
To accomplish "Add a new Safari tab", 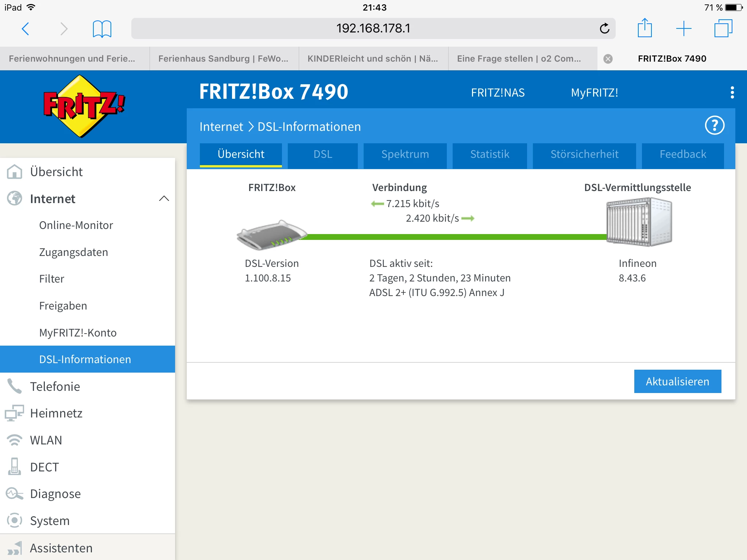I will [684, 29].
